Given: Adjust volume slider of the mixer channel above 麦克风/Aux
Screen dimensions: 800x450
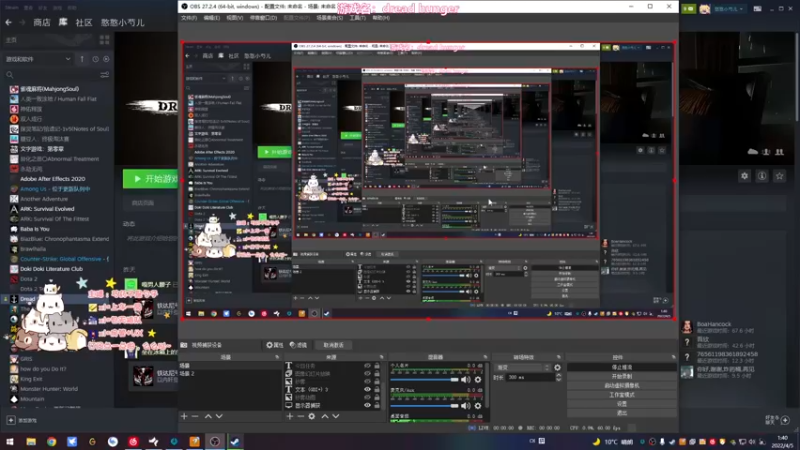Looking at the screenshot, I should [424, 380].
